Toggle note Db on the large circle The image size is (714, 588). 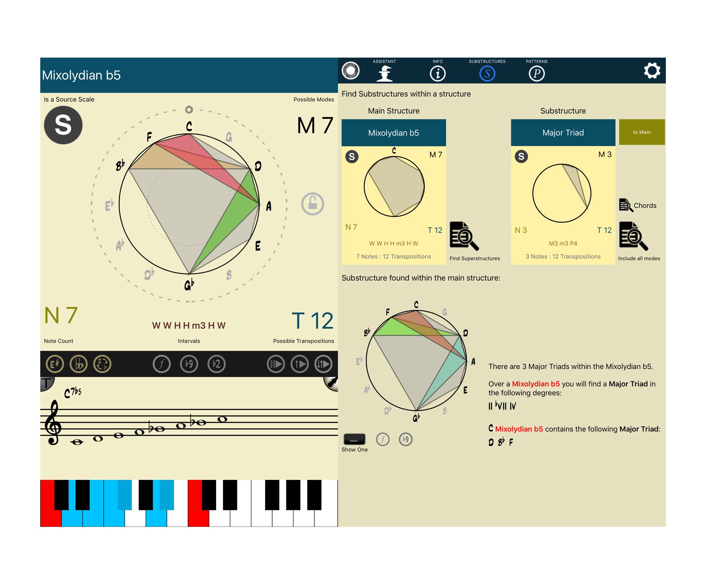[x=149, y=274]
